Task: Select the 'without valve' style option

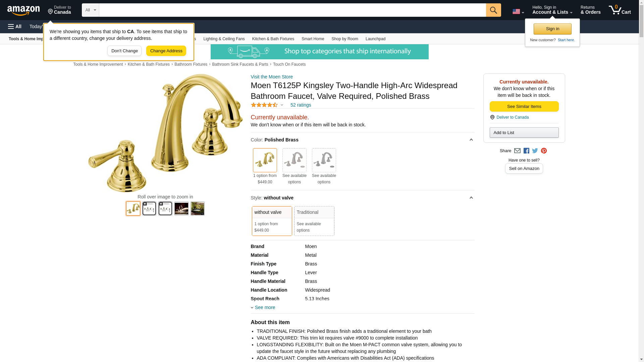Action: point(272,221)
